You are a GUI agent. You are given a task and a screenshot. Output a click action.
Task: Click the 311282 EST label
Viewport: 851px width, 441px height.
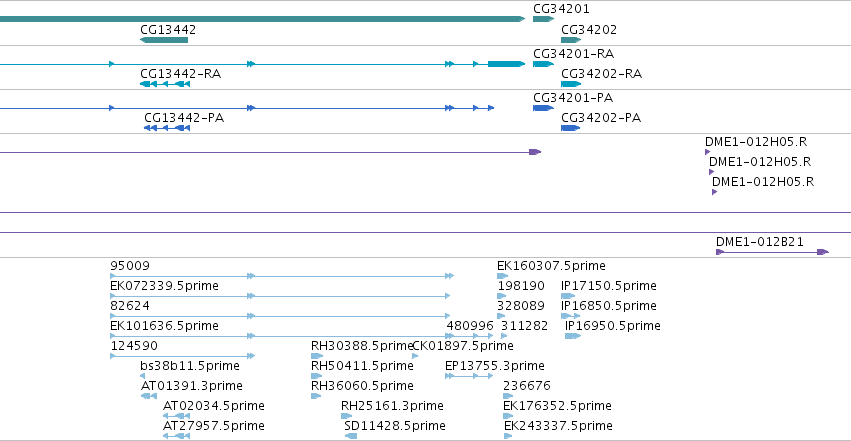pyautogui.click(x=524, y=326)
